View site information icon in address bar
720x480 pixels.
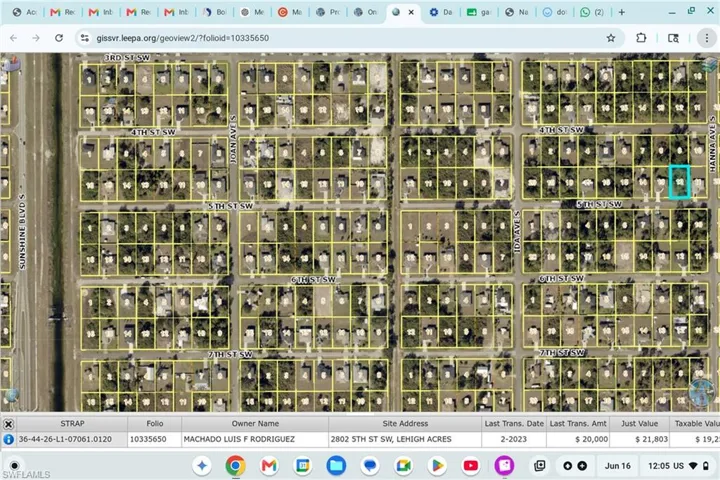[x=85, y=38]
